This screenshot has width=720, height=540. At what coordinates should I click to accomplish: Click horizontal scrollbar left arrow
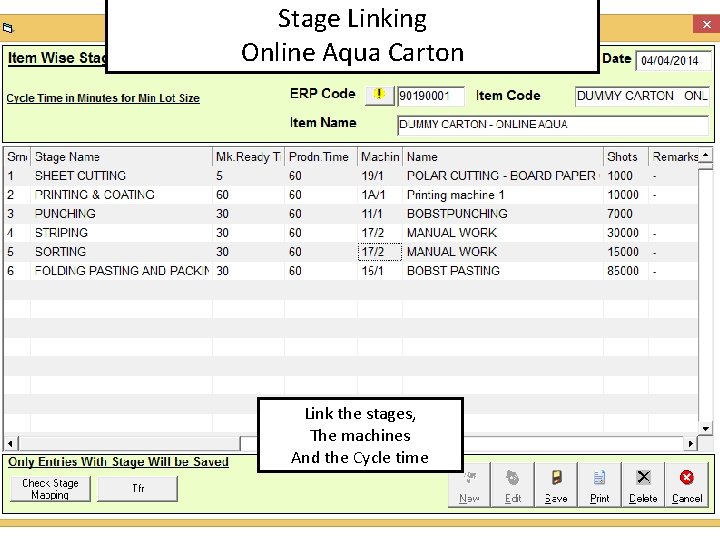point(11,444)
